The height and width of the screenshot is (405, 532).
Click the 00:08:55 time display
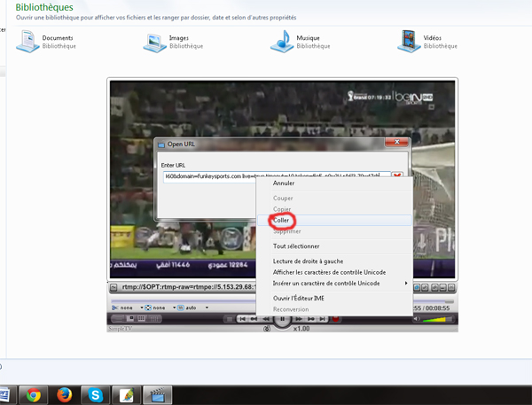tap(438, 308)
